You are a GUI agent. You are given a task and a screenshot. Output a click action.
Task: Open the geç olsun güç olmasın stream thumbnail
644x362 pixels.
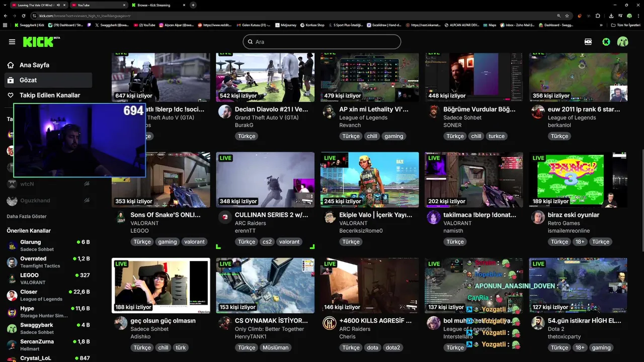[161, 286]
